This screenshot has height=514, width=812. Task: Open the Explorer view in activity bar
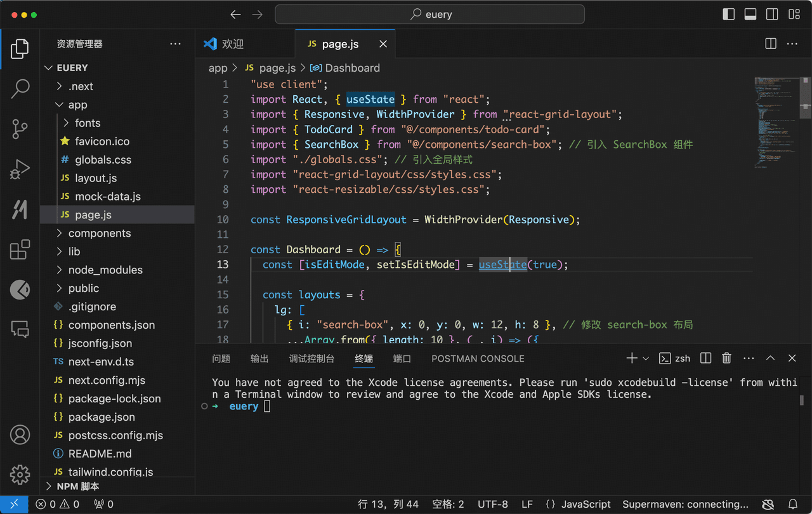coord(20,49)
